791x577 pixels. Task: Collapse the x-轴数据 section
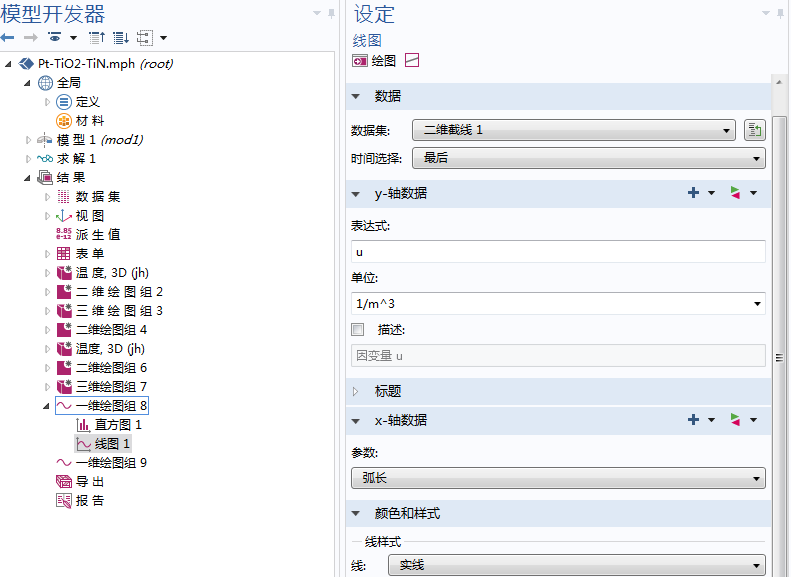[x=356, y=421]
